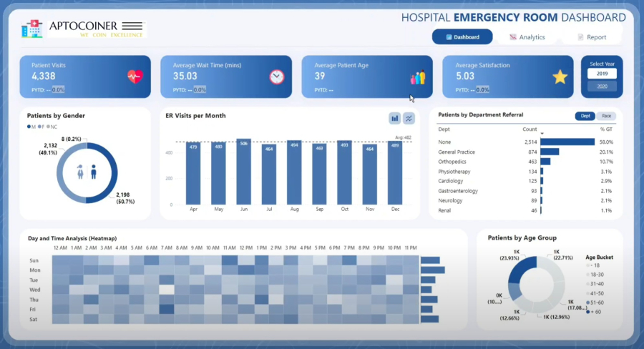
Task: Switch ER Visits chart to bar view icon
Action: pos(394,119)
